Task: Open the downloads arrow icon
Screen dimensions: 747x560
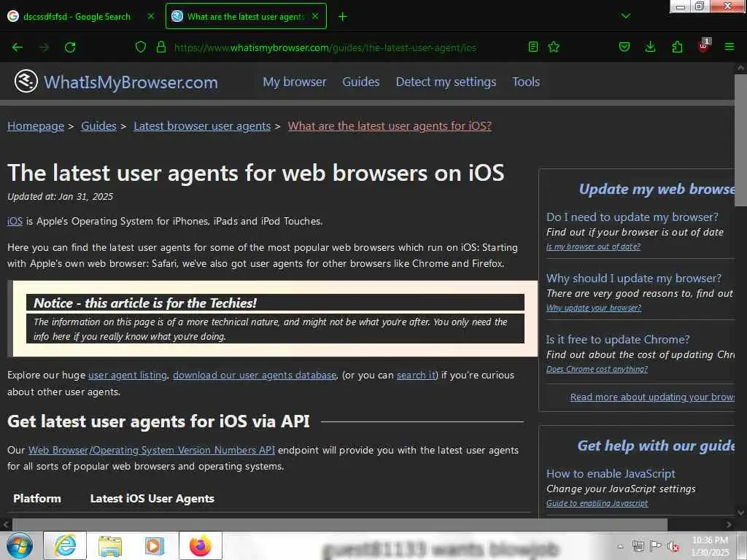Action: pos(650,47)
